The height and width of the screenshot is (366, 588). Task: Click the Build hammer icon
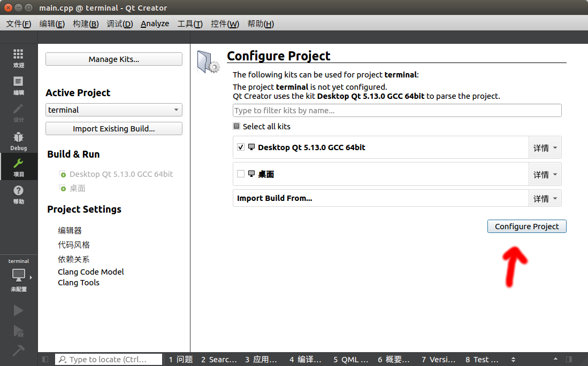click(18, 351)
